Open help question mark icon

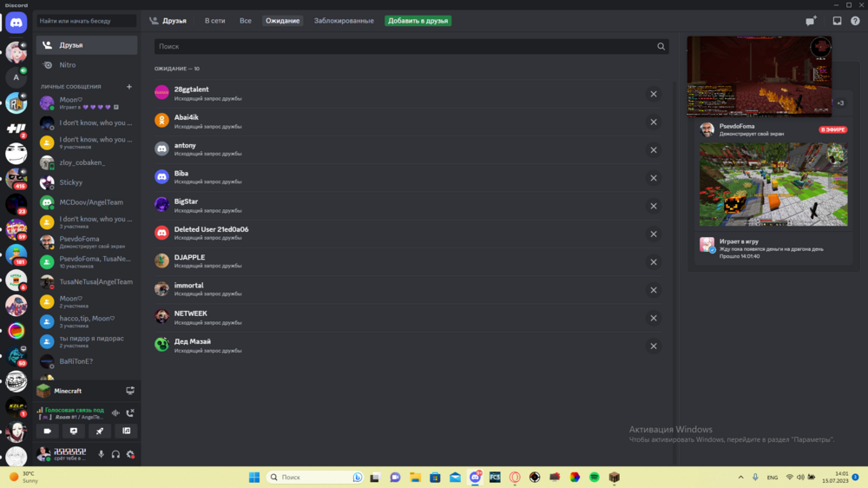tap(855, 21)
